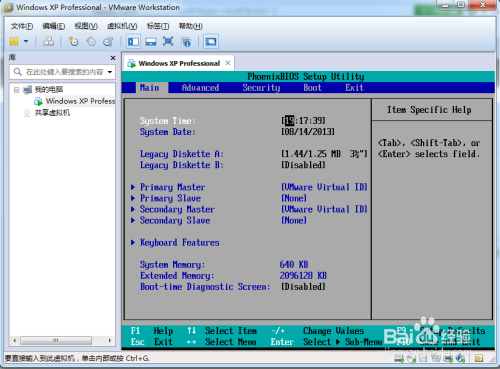Enter full screen mode icon
This screenshot has width=500, height=369.
168,41
